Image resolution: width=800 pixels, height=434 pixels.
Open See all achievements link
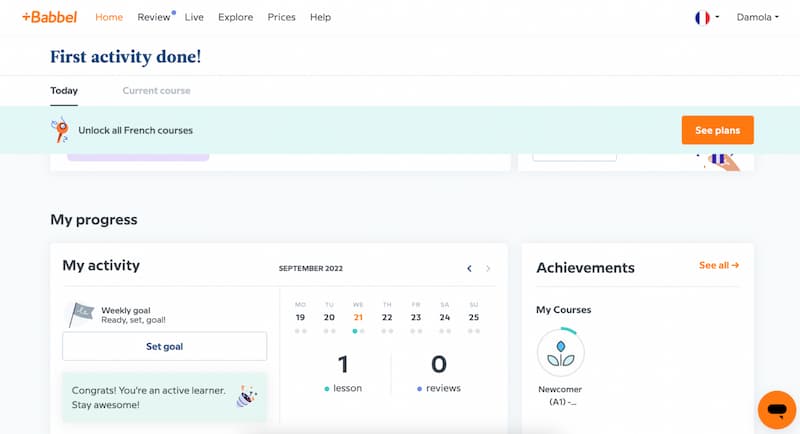[x=719, y=265]
